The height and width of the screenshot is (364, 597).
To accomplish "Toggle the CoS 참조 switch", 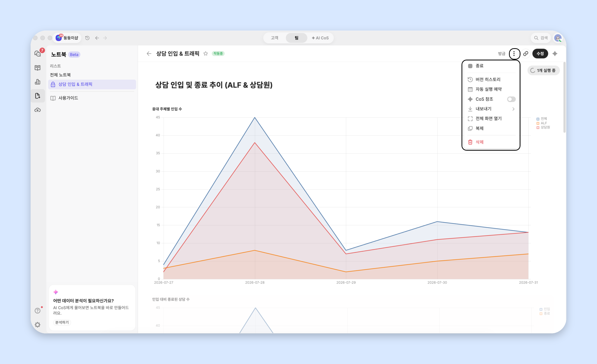I will 511,99.
